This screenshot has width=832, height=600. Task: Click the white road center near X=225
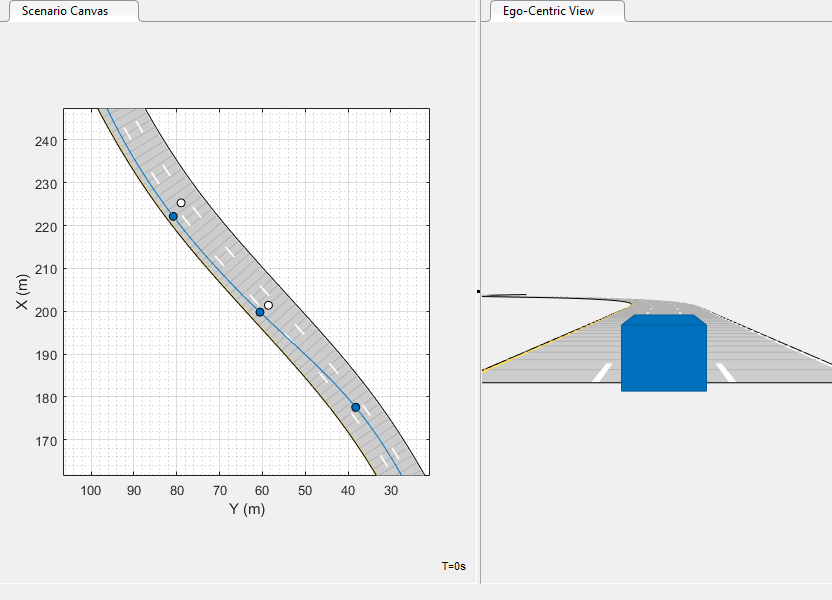tap(181, 203)
